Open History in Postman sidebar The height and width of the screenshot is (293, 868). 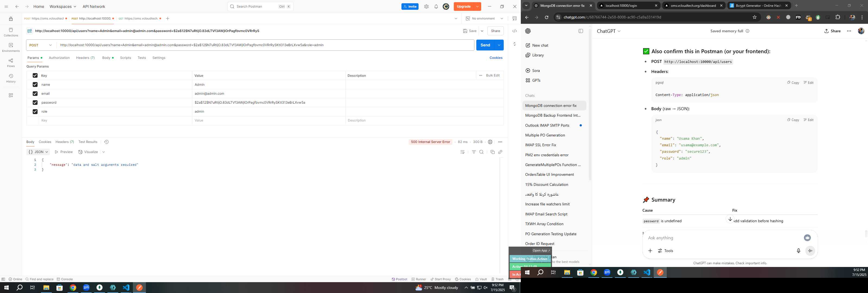(11, 78)
